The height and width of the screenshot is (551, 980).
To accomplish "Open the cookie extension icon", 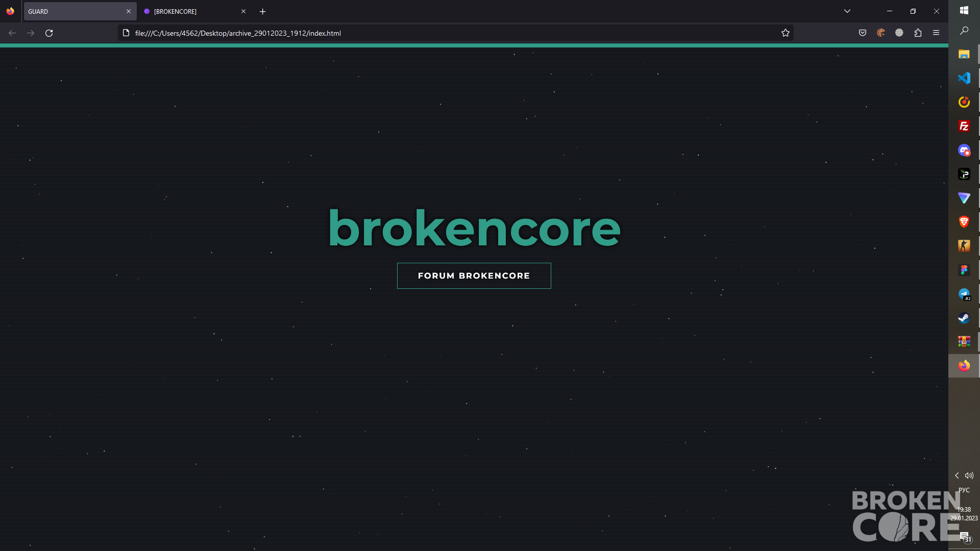I will [x=881, y=33].
